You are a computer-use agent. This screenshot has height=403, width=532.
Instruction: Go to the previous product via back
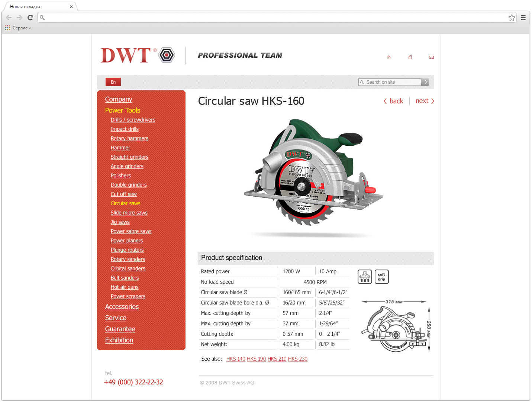(x=393, y=101)
